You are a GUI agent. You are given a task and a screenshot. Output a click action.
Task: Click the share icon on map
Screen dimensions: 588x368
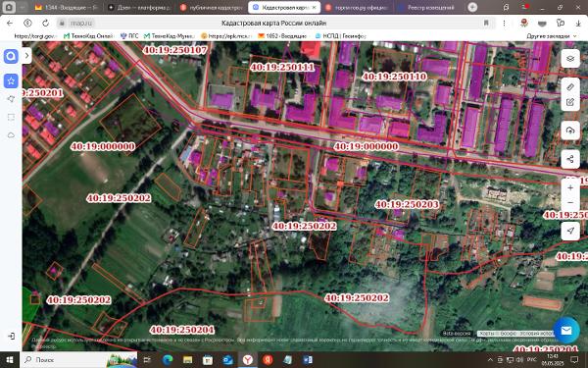[570, 159]
